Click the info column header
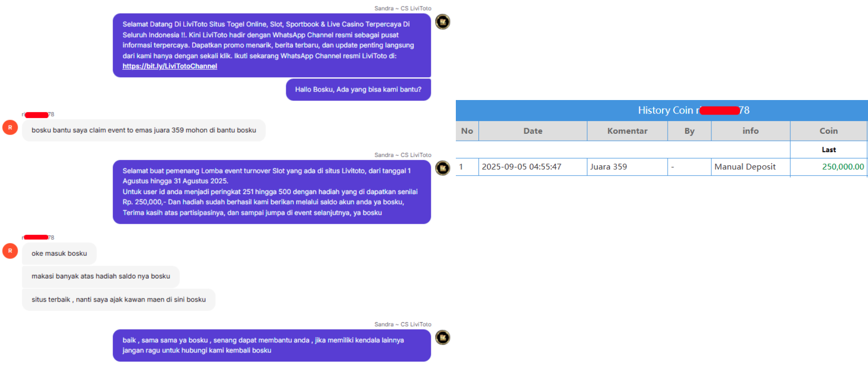 751,131
